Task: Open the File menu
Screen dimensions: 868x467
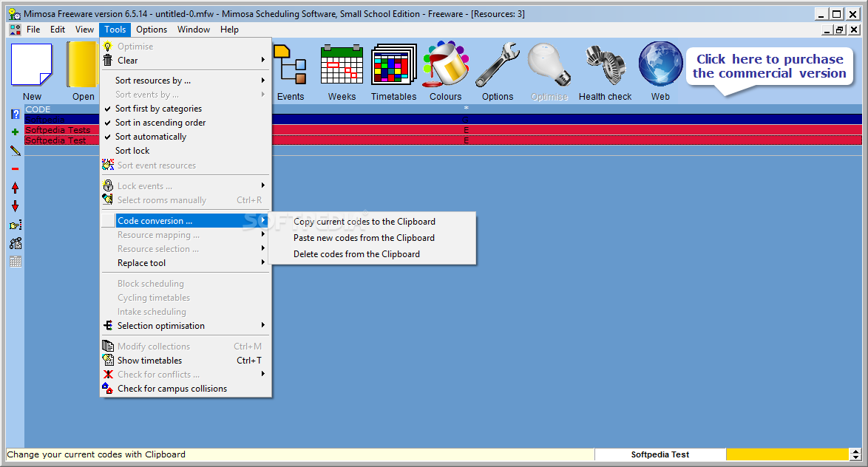Action: [33, 30]
